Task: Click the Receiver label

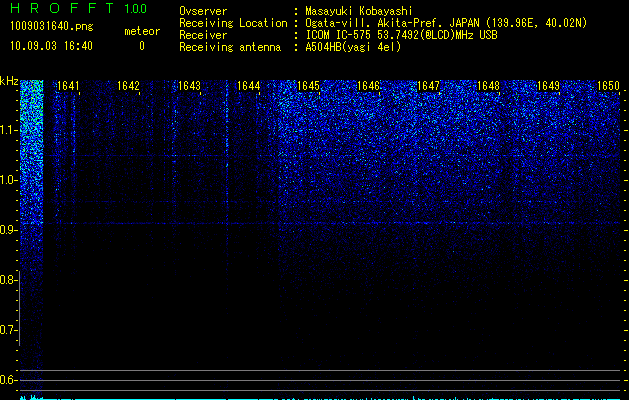Action: pyautogui.click(x=203, y=35)
